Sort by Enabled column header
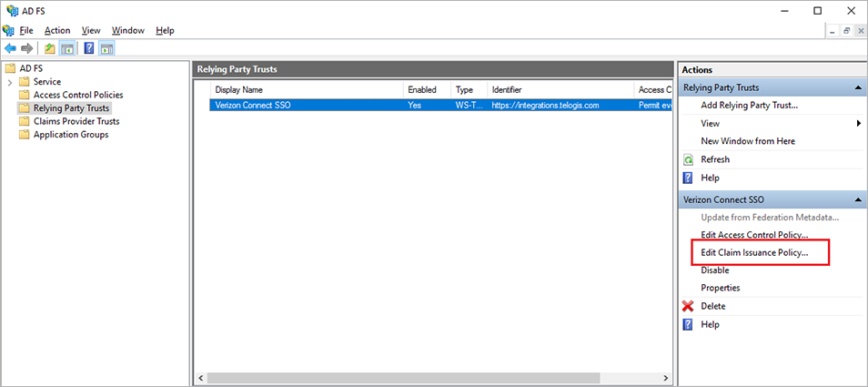 coord(428,89)
